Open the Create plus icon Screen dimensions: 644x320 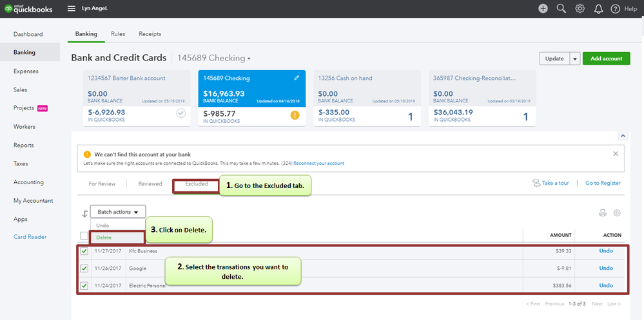pyautogui.click(x=543, y=8)
